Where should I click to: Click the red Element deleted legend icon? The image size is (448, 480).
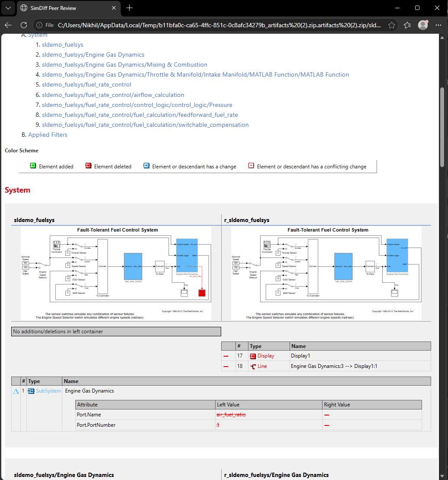88,166
